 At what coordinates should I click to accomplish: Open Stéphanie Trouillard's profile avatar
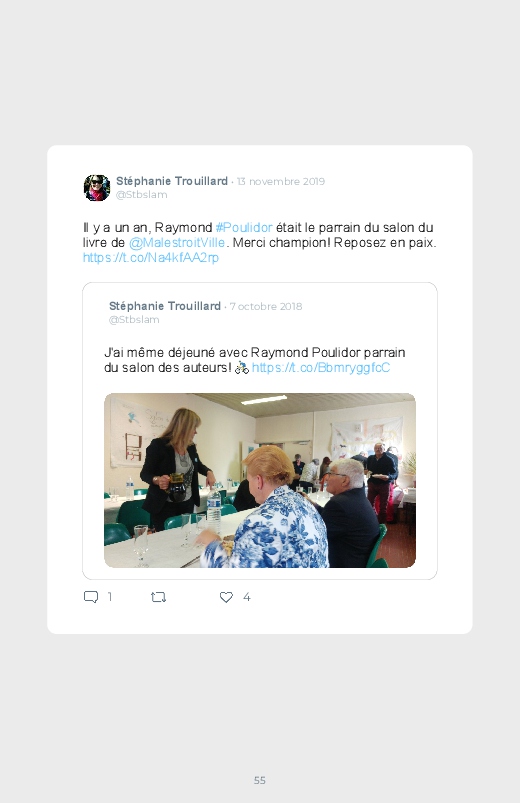coord(97,187)
